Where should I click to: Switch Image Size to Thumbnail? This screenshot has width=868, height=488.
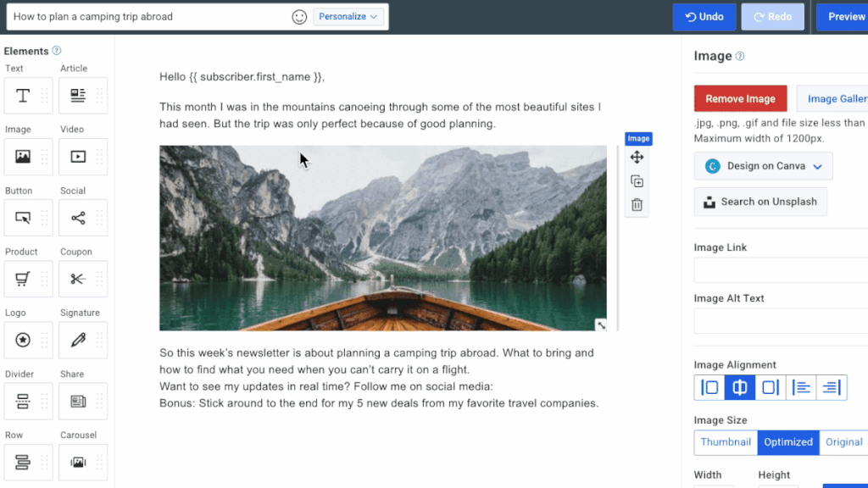tap(725, 441)
